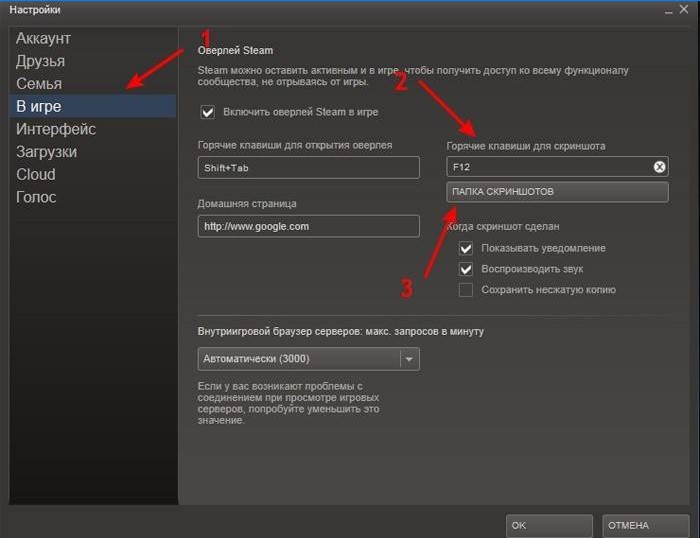Switch to Загрузки settings
This screenshot has width=700, height=538.
(46, 152)
